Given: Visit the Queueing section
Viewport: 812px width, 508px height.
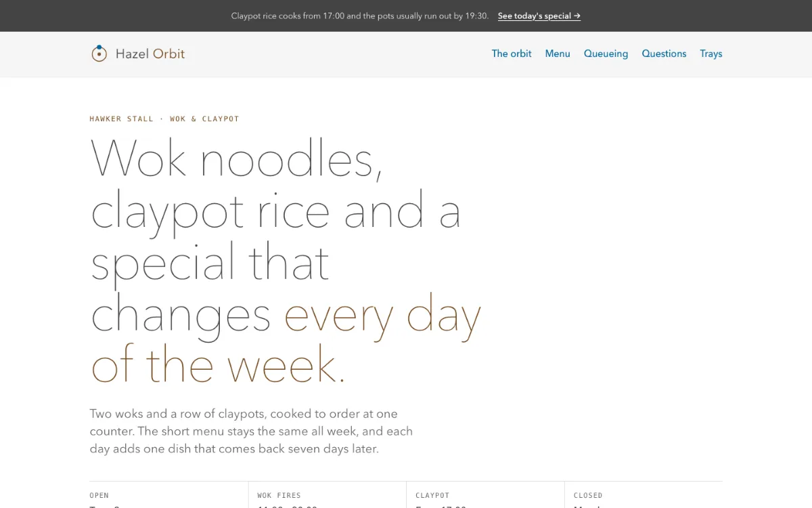Looking at the screenshot, I should [x=606, y=54].
